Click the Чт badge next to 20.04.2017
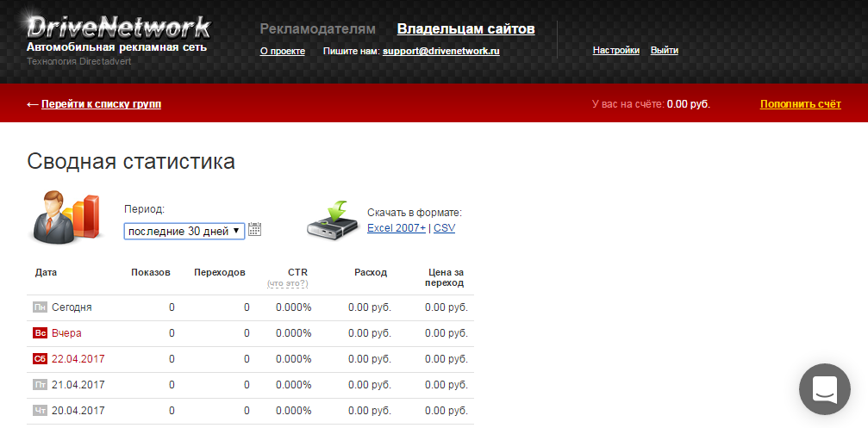The width and height of the screenshot is (868, 428). [x=40, y=411]
